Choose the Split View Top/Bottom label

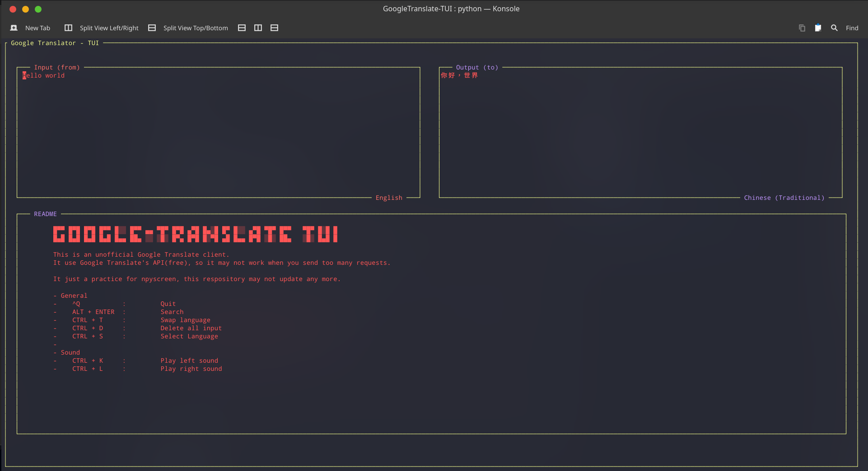(195, 28)
